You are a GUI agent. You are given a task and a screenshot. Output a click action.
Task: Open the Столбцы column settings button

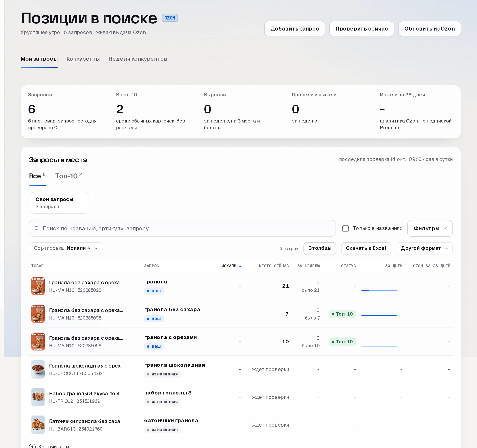tap(320, 248)
